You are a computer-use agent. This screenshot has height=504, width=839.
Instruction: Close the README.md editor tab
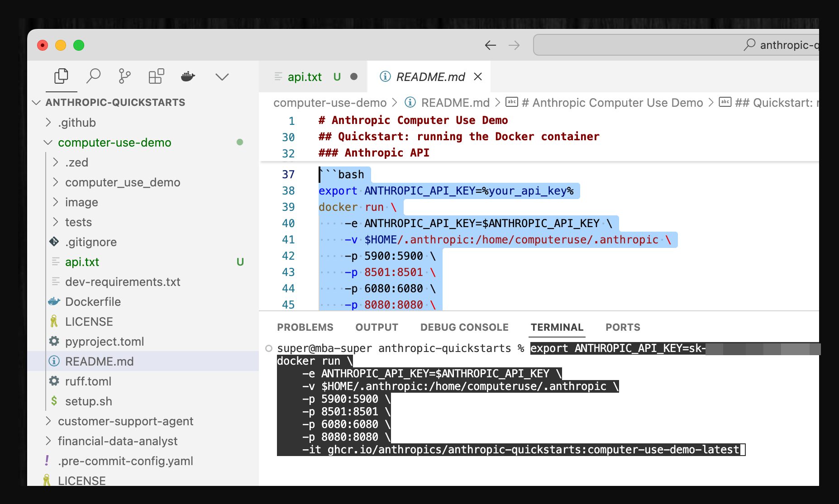(478, 77)
